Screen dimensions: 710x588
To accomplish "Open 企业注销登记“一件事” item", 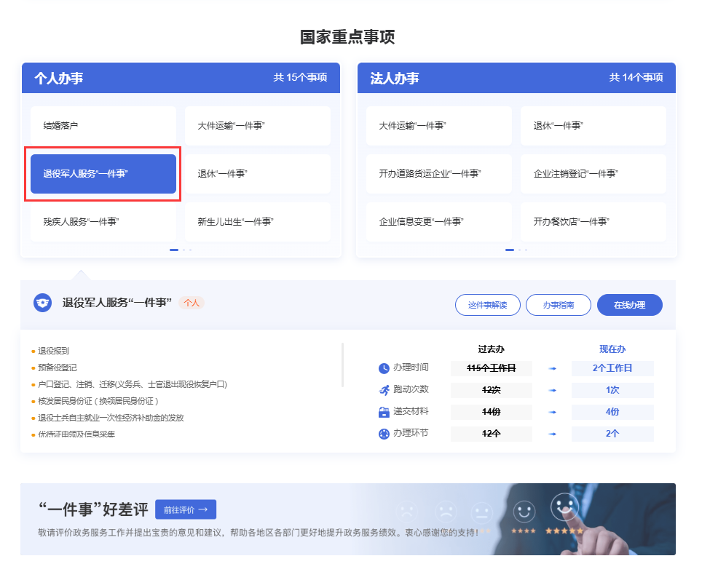I will 593,174.
